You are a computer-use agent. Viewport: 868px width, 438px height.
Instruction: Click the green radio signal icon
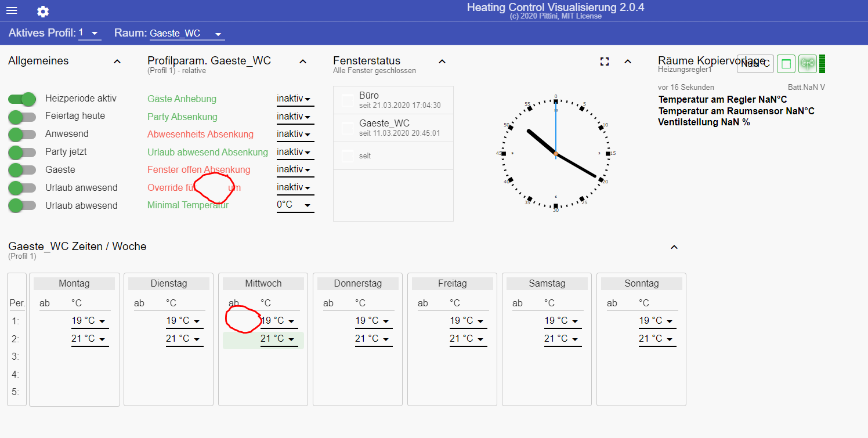coord(807,64)
